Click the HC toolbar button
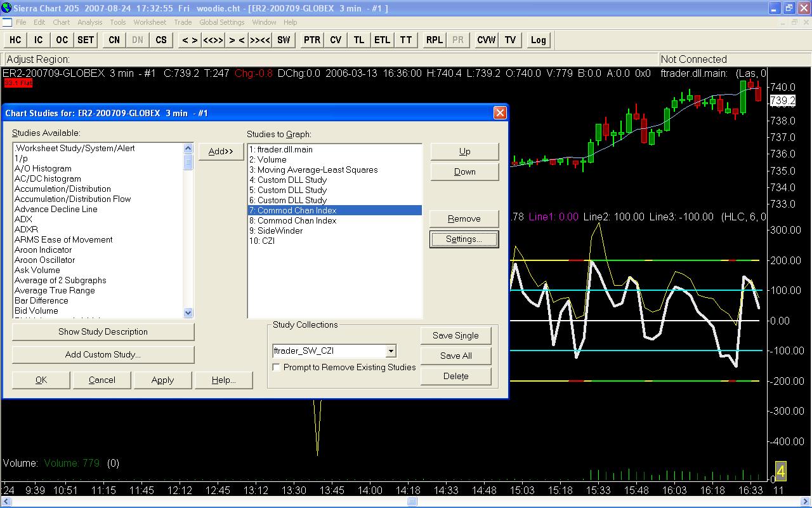Viewport: 812px width, 508px height. pyautogui.click(x=15, y=40)
